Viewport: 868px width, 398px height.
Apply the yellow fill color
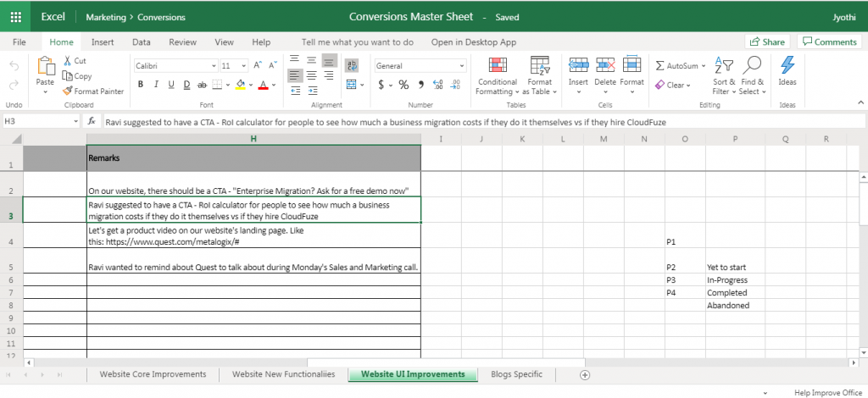click(241, 85)
